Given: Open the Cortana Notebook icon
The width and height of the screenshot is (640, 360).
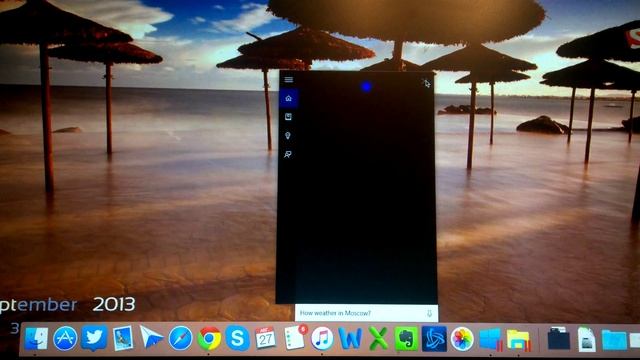Looking at the screenshot, I should click(x=288, y=117).
